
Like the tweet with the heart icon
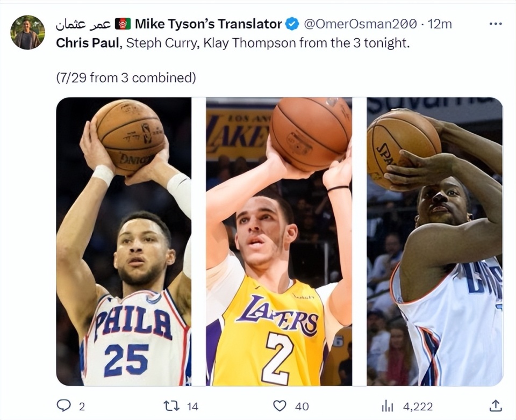279,406
